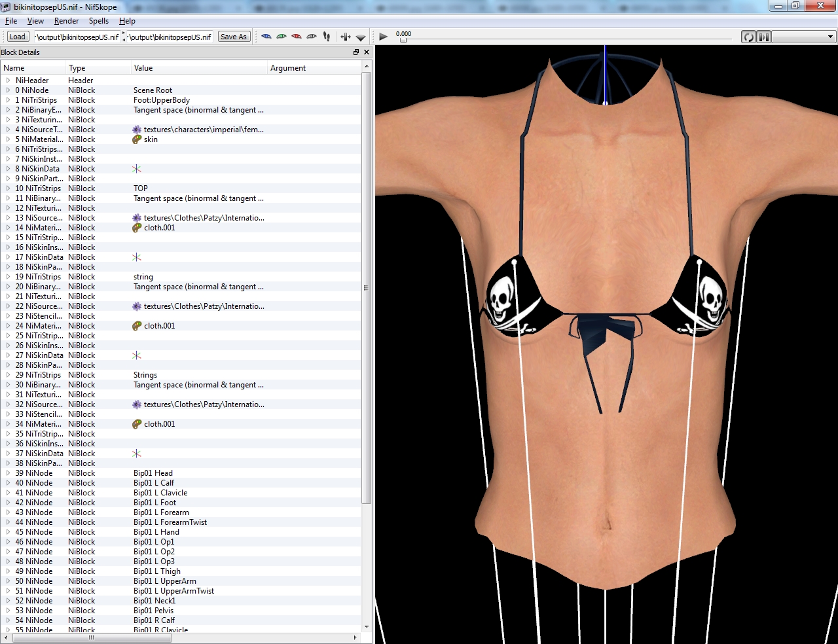This screenshot has width=838, height=644.
Task: Open the animation group dropdown
Action: point(803,37)
